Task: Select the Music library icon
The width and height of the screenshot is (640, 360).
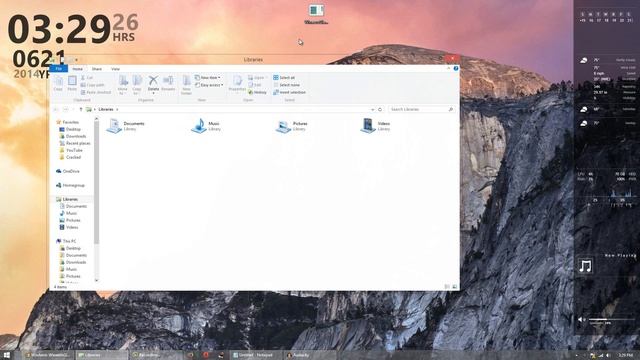Action: (199, 126)
